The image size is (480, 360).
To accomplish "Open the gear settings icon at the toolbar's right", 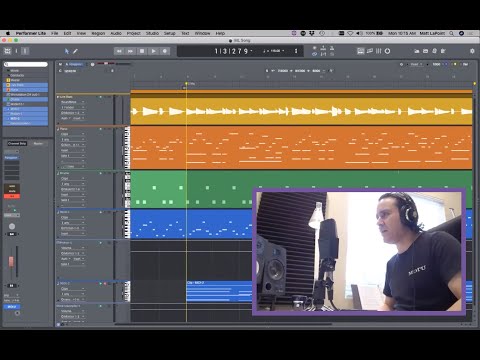I will 472,51.
